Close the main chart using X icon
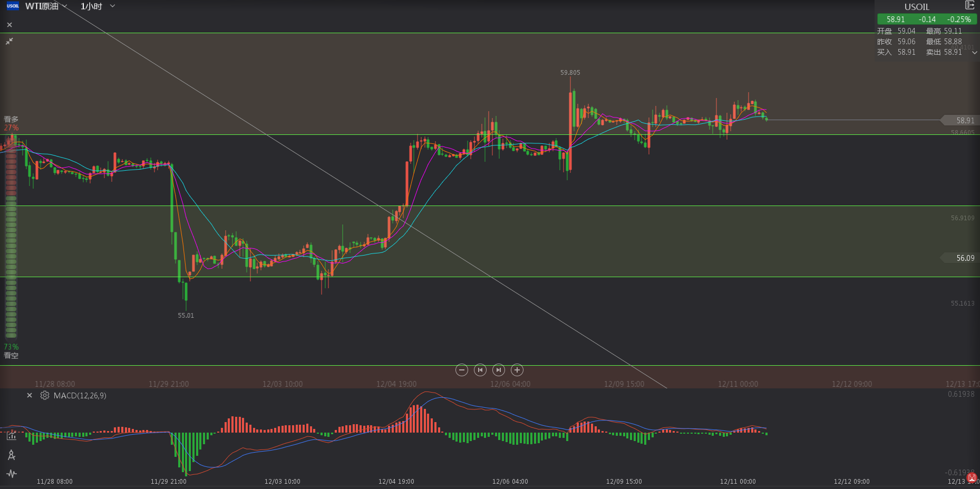 point(9,25)
